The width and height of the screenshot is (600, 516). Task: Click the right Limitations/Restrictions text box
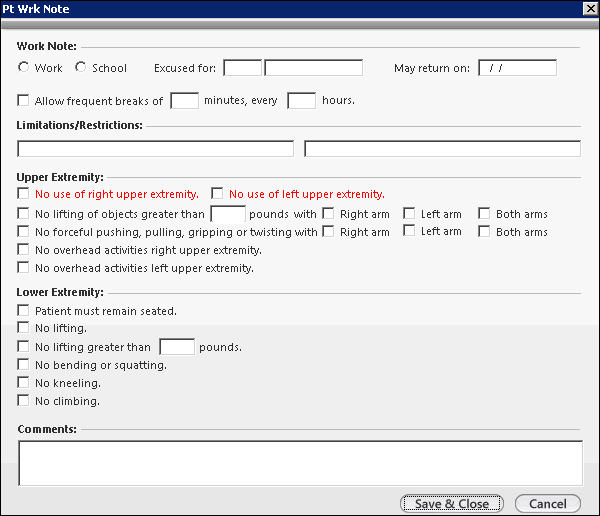click(442, 149)
